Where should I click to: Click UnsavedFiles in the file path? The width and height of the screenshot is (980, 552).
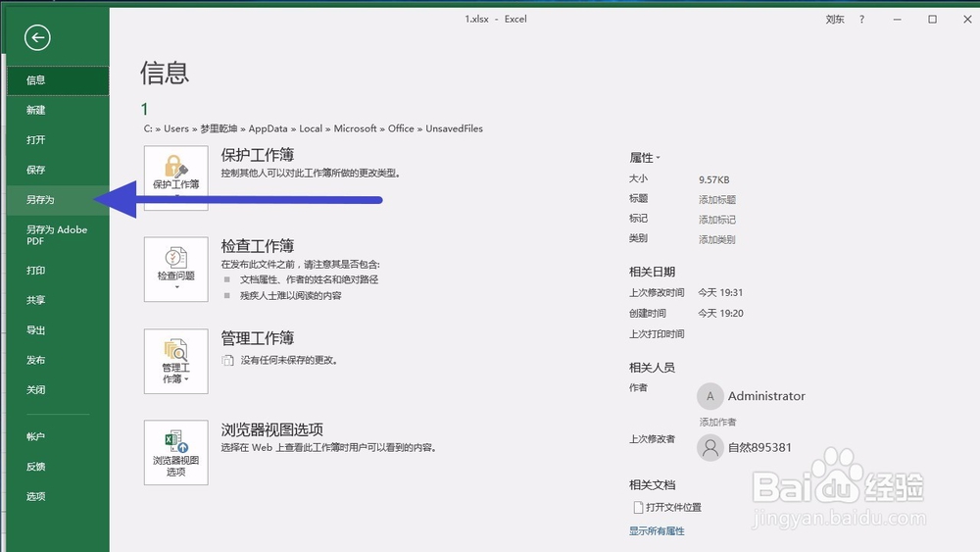[455, 128]
